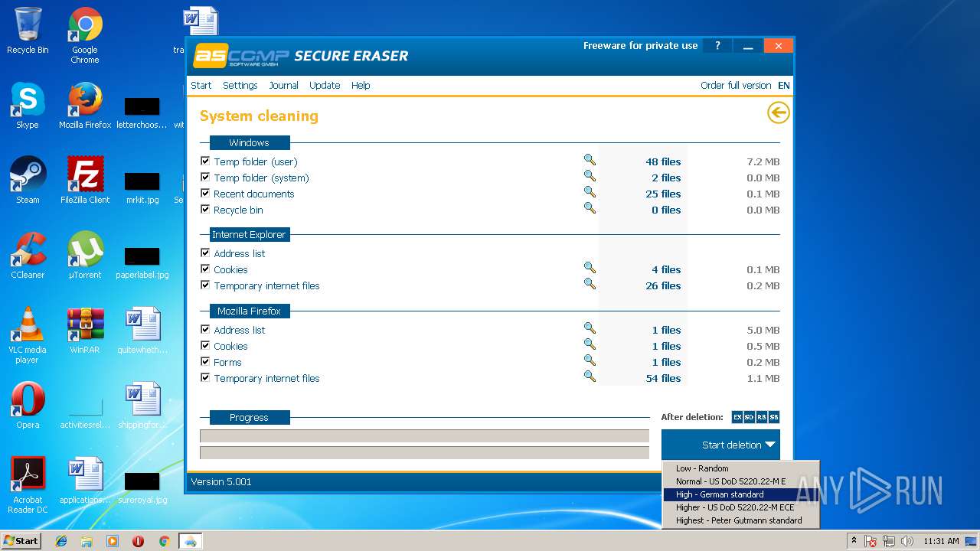Select EX after-deletion option icon
Image resolution: width=980 pixels, height=551 pixels.
tap(737, 417)
